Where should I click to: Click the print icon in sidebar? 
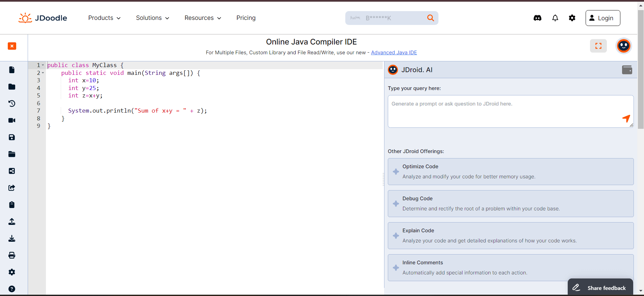coord(12,255)
